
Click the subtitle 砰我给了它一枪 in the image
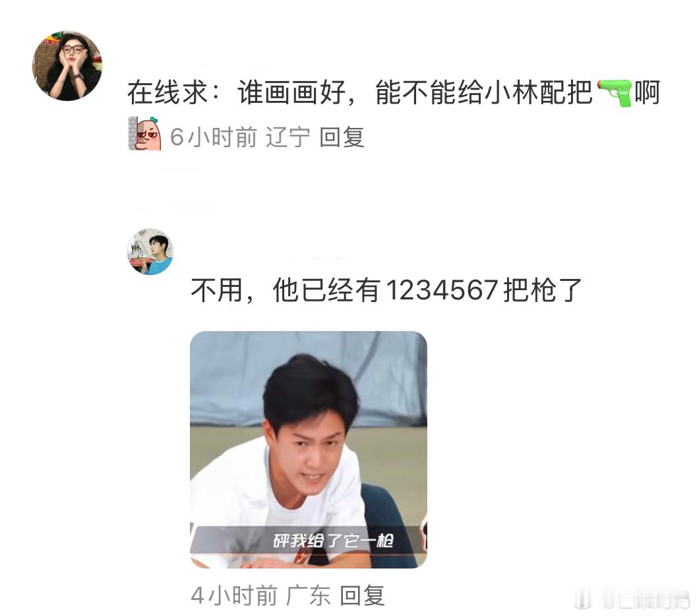tap(334, 541)
